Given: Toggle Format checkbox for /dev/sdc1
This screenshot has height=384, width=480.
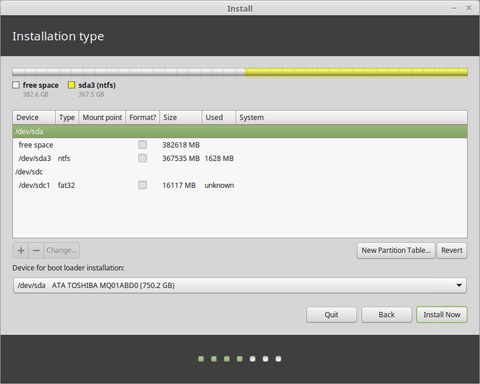Looking at the screenshot, I should coord(142,185).
